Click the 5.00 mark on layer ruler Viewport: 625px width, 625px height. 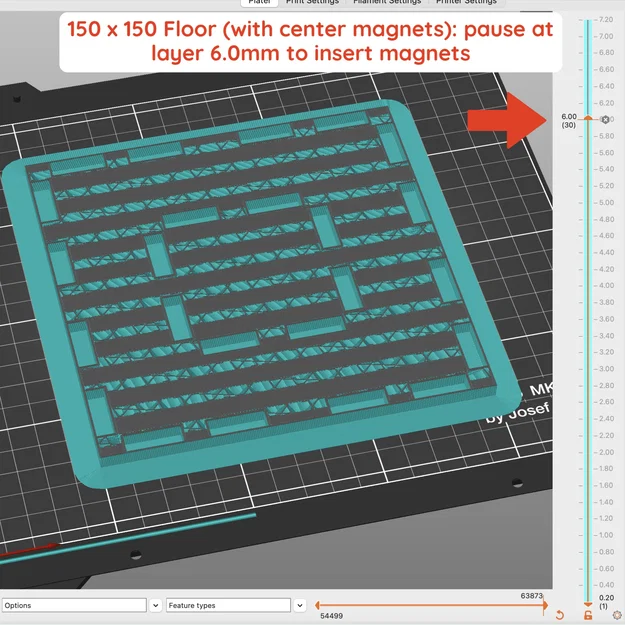coord(606,202)
